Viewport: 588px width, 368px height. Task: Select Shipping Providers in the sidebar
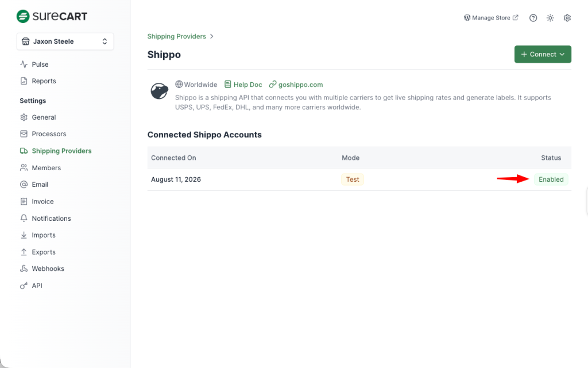(x=61, y=151)
